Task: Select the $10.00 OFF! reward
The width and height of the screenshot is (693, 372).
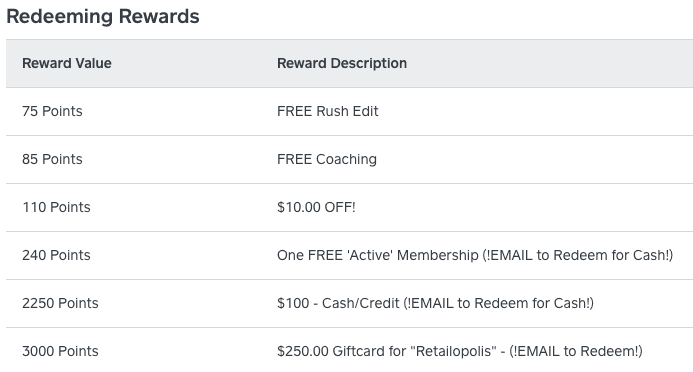Action: pos(316,207)
